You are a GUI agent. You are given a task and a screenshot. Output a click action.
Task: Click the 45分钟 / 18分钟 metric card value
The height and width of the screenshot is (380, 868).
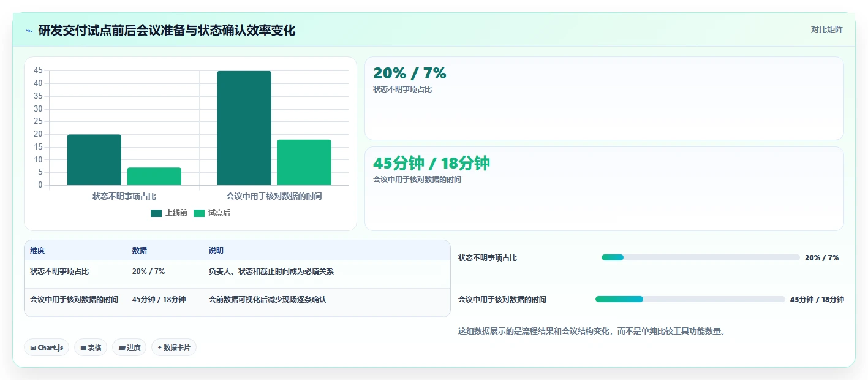[431, 163]
